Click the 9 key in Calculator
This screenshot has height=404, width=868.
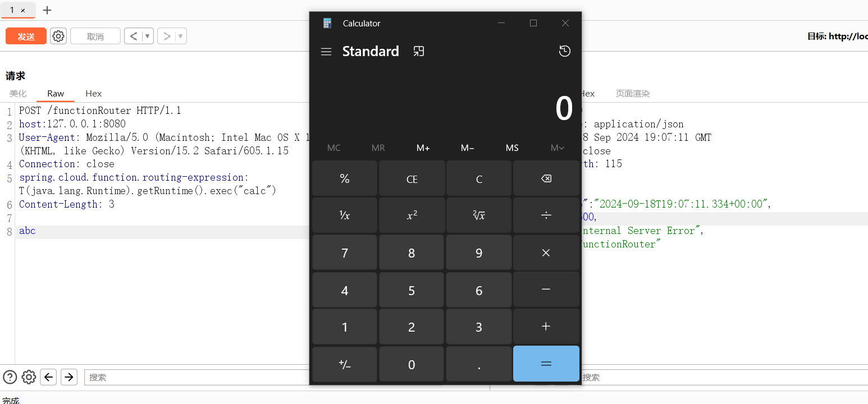pos(479,252)
